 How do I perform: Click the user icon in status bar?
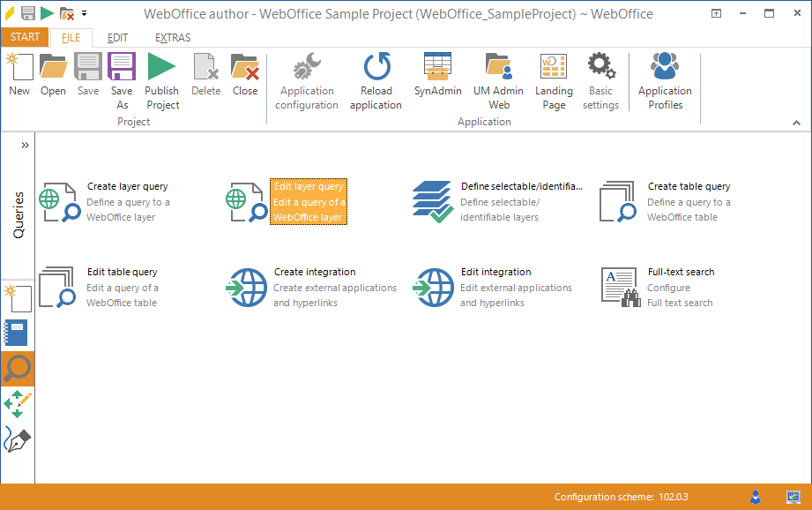pos(756,497)
